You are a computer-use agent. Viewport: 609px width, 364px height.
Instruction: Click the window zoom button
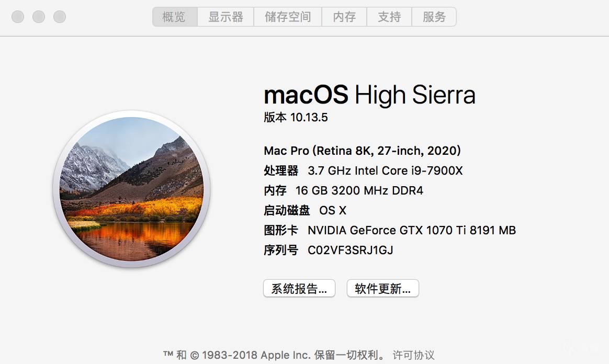60,17
